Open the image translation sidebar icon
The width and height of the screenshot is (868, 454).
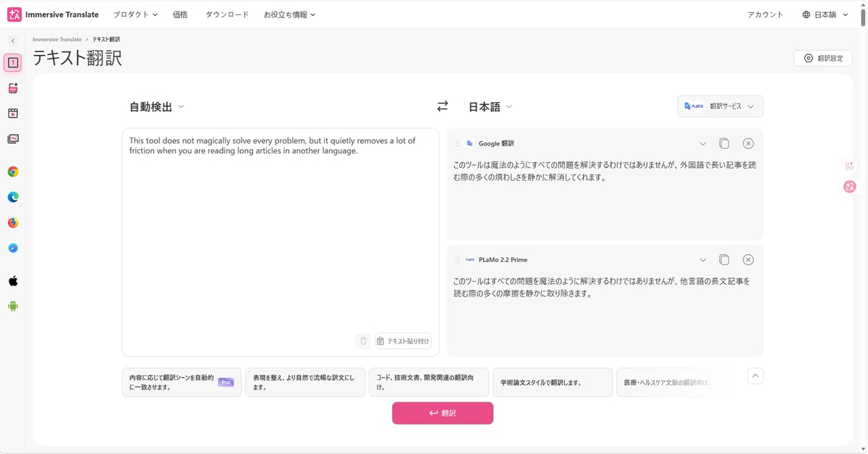coord(13,139)
